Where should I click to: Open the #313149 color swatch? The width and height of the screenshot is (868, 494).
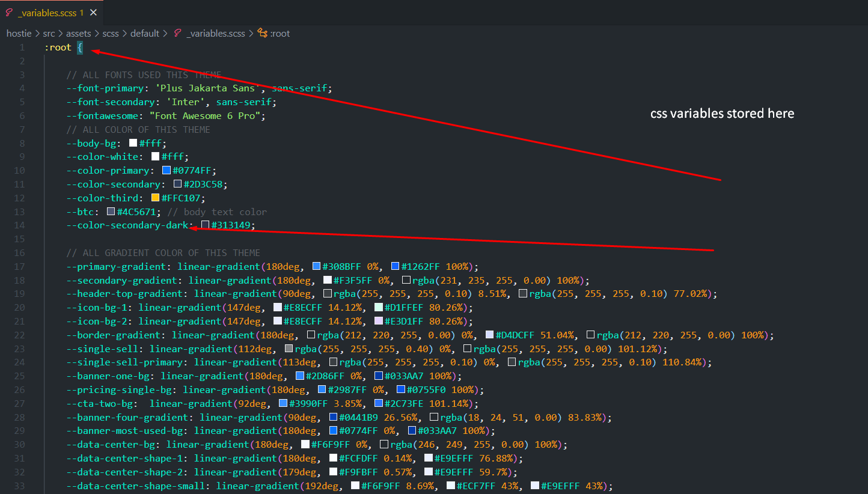click(x=206, y=225)
